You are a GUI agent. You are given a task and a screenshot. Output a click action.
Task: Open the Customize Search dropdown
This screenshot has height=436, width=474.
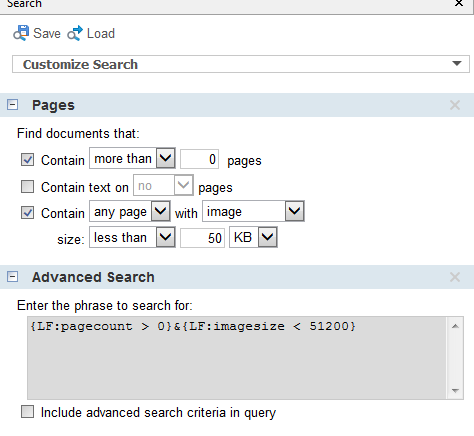pyautogui.click(x=457, y=64)
